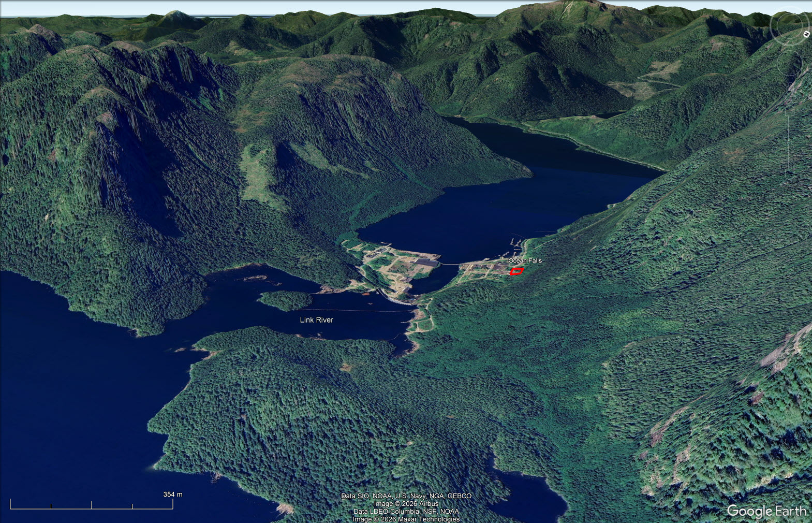This screenshot has height=523, width=812.
Task: Click the Data LDEO-Columbia attribution line
Action: (406, 512)
